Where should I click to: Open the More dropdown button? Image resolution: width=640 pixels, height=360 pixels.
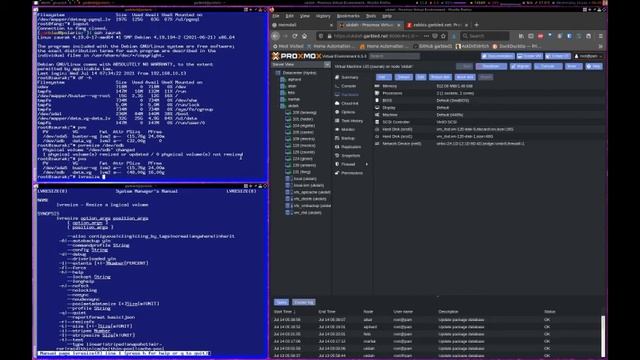coord(573,66)
